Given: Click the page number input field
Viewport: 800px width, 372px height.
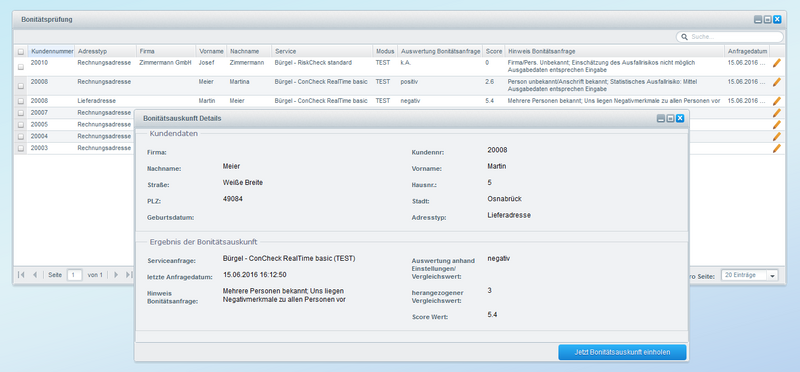Looking at the screenshot, I should click(x=74, y=275).
